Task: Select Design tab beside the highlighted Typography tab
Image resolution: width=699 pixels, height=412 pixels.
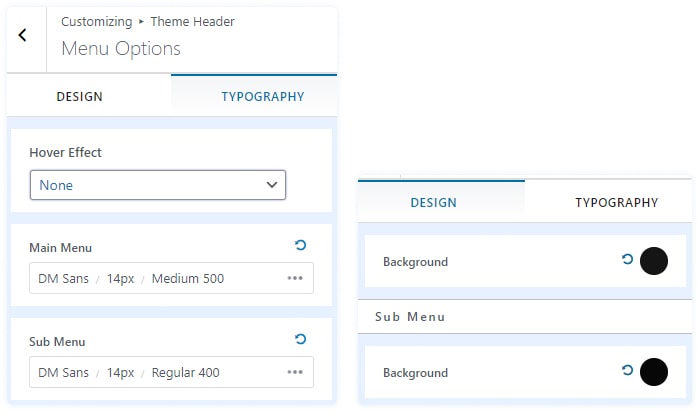Action: coord(79,97)
